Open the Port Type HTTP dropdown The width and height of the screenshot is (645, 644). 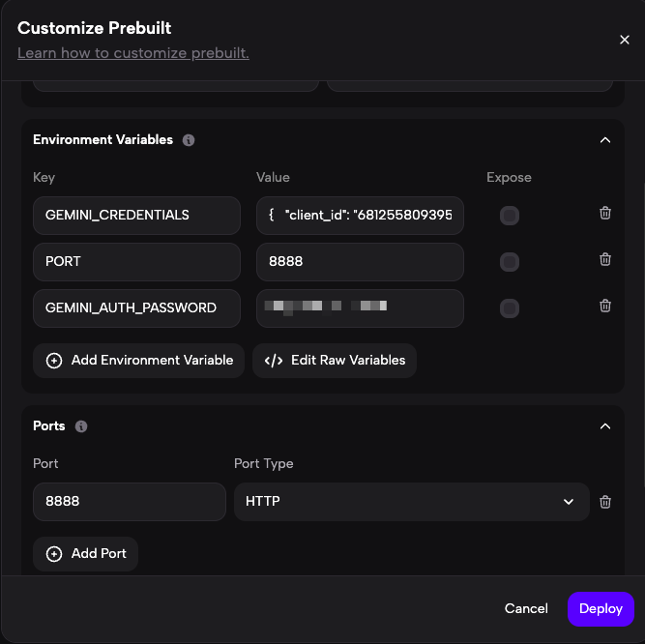411,502
